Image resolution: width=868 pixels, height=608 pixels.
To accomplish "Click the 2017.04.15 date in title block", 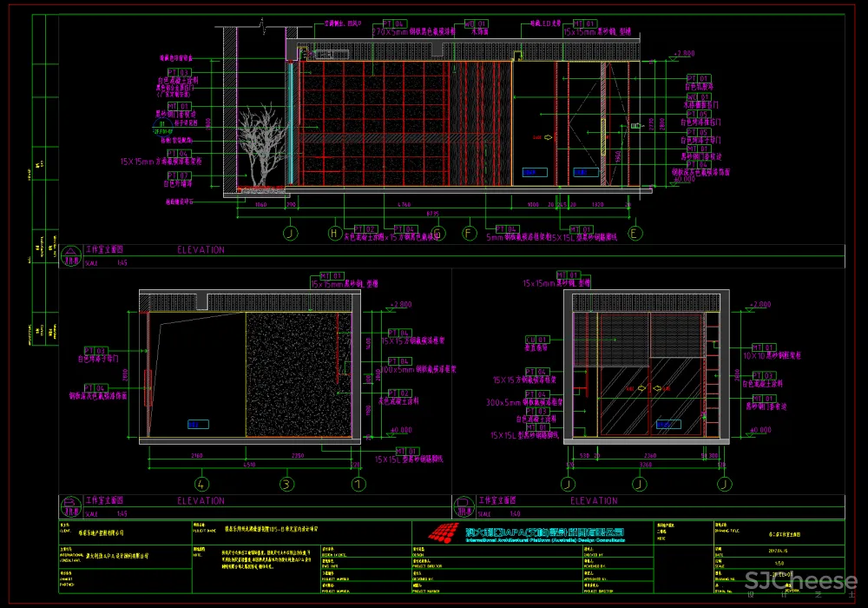I will coord(779,549).
